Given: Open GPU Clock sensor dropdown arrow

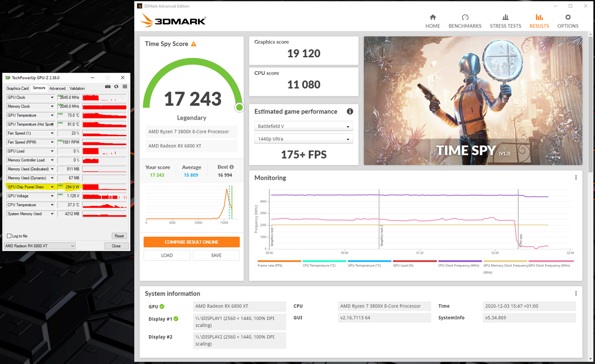Looking at the screenshot, I should [x=52, y=98].
